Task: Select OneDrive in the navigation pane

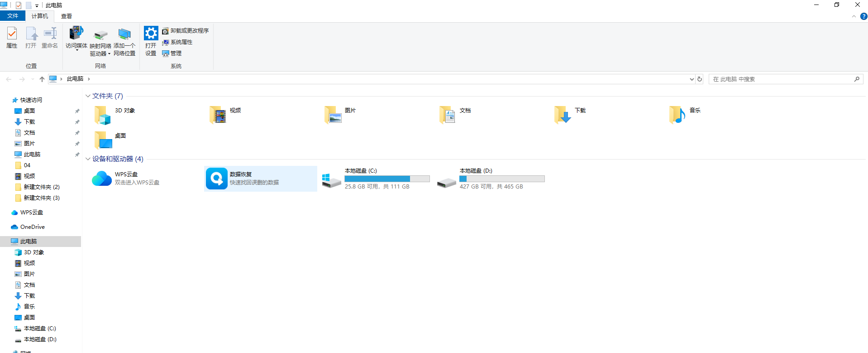Action: [x=32, y=227]
